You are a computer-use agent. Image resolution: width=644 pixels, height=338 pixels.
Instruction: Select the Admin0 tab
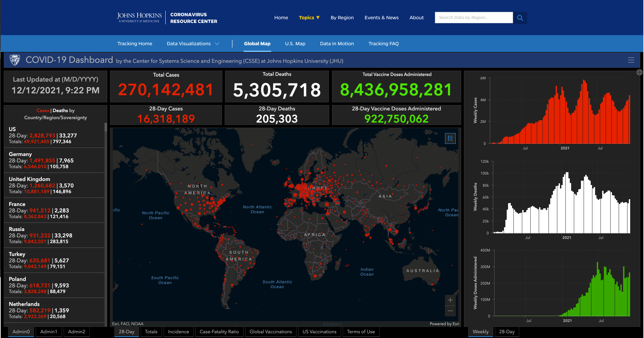(21, 332)
